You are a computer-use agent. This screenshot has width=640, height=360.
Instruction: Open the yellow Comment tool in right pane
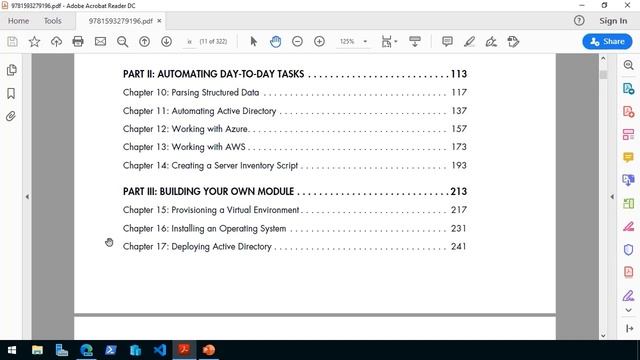tap(629, 157)
